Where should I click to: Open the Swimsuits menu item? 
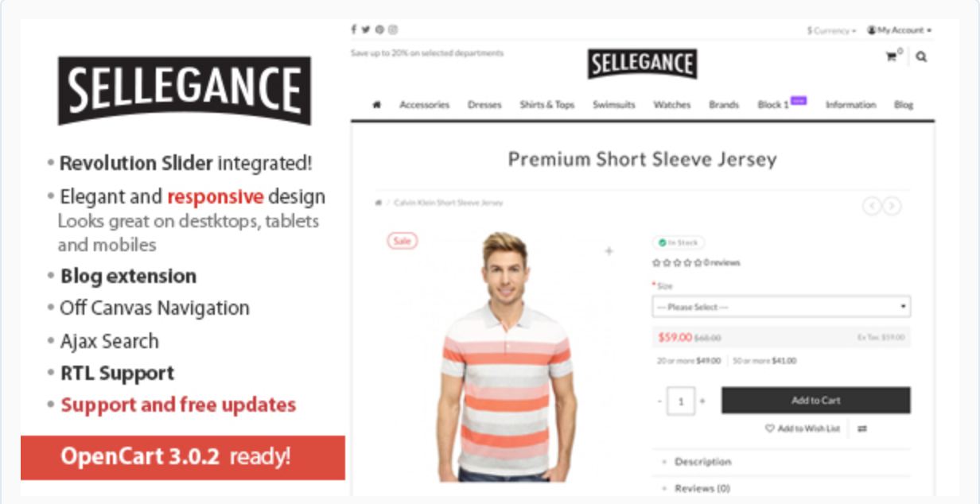point(614,105)
